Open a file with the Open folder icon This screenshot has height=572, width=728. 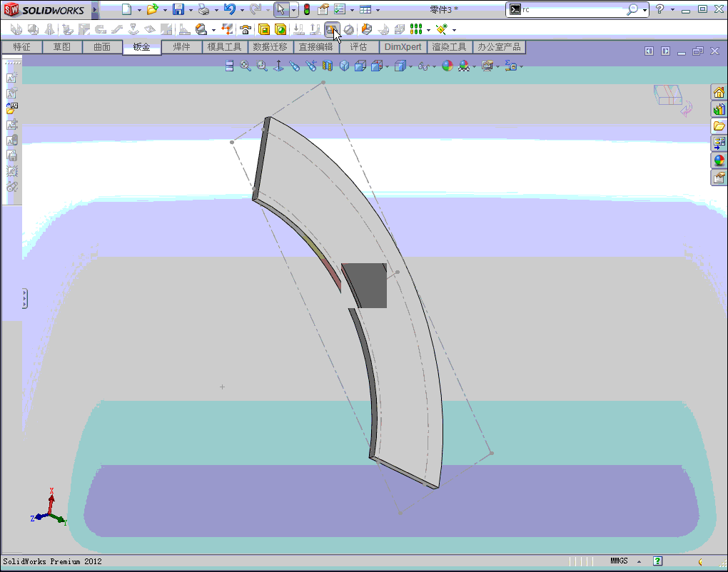152,9
